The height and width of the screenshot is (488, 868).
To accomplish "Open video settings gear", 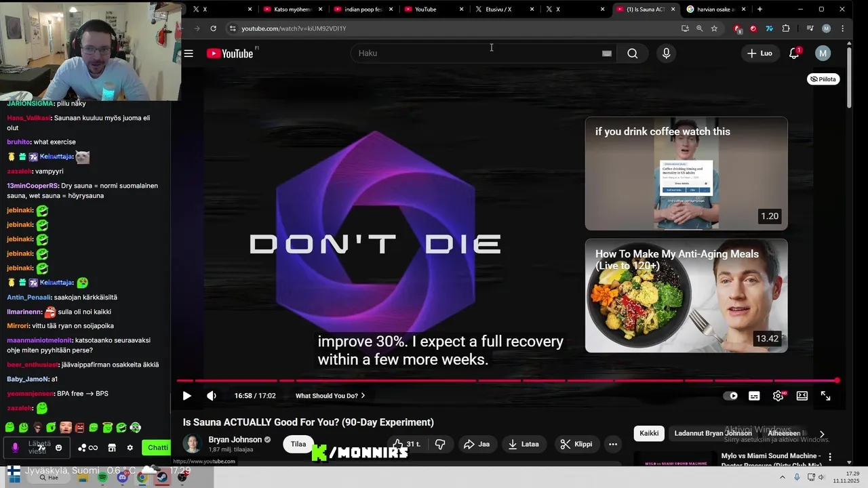I will tap(778, 396).
